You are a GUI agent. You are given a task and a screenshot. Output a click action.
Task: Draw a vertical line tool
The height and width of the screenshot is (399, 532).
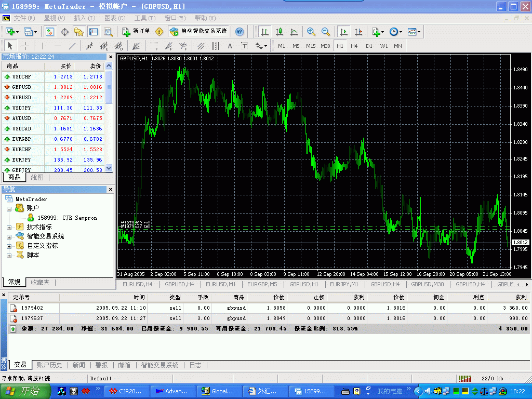pyautogui.click(x=43, y=46)
